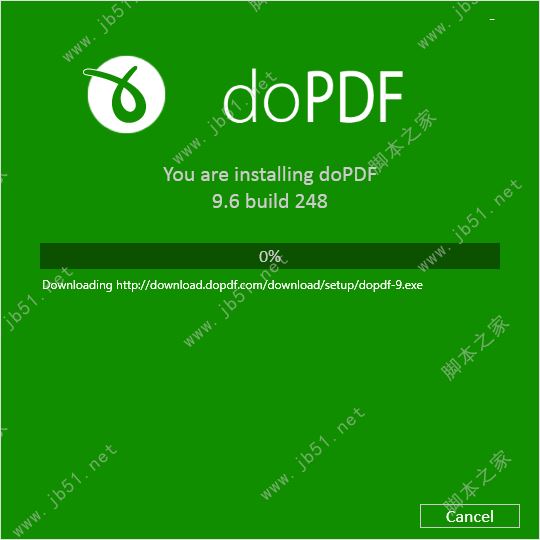Click the large doPDF wordmark title

click(x=313, y=96)
